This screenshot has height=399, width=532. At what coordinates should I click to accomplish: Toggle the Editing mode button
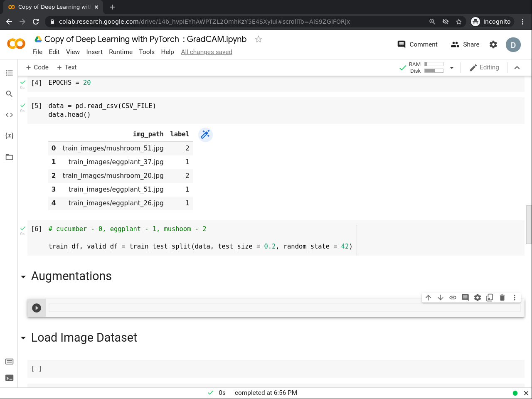pyautogui.click(x=484, y=67)
